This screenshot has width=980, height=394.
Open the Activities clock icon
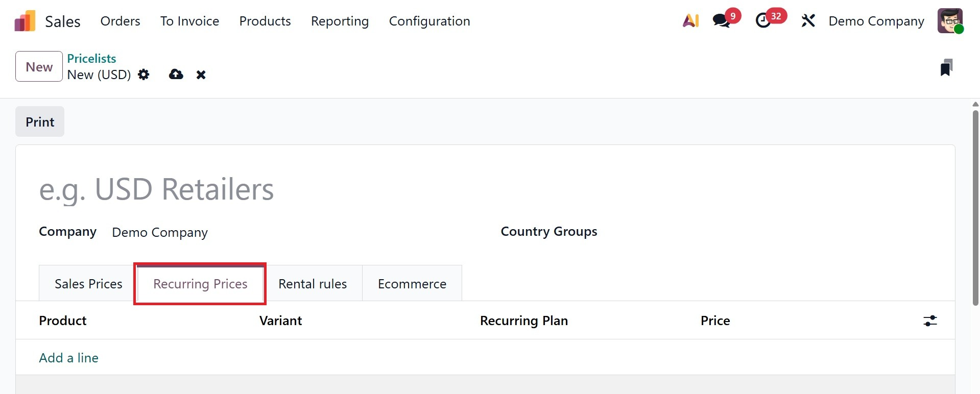pyautogui.click(x=763, y=21)
